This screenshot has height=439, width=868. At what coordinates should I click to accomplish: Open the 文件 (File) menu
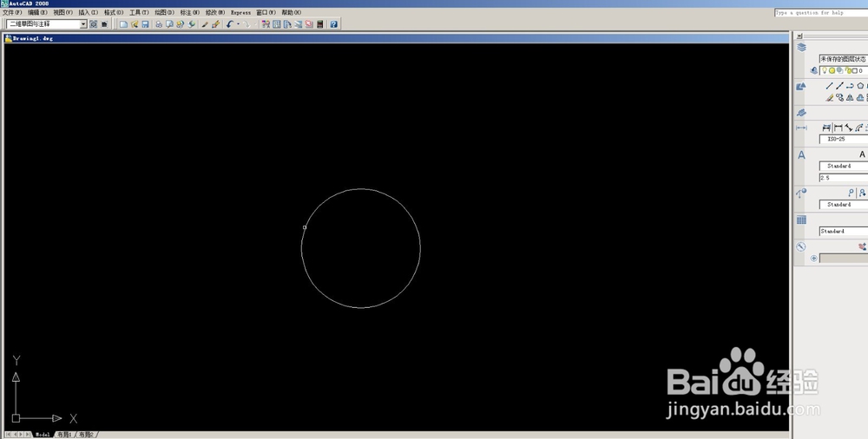point(12,12)
